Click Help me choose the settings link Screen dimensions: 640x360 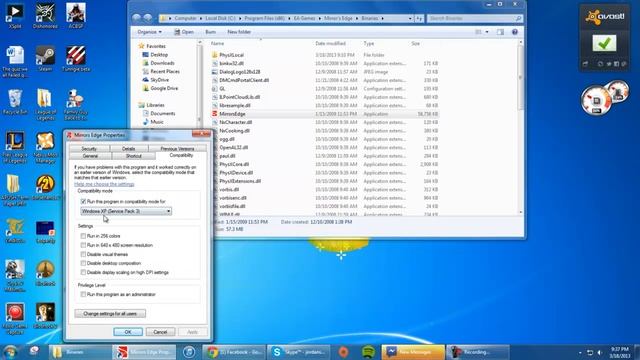point(104,184)
